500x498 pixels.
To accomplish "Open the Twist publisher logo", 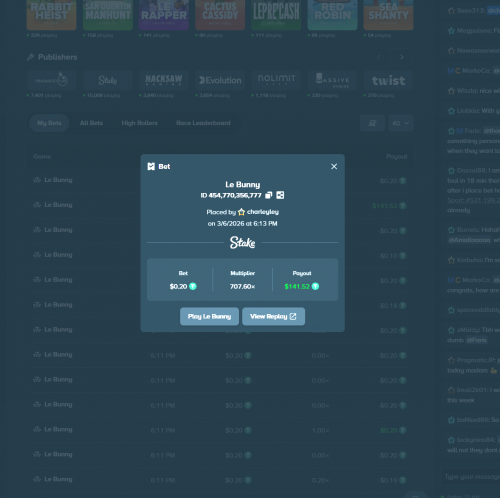I will [388, 80].
